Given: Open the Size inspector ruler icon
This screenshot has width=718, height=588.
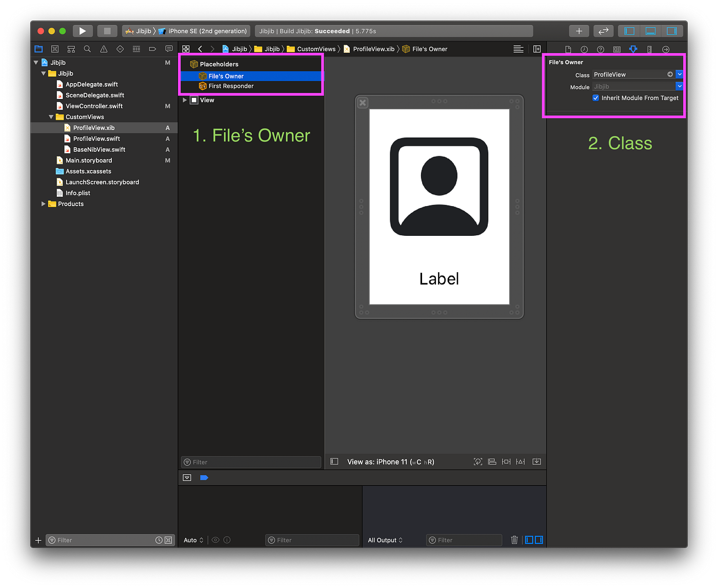Looking at the screenshot, I should coord(649,49).
